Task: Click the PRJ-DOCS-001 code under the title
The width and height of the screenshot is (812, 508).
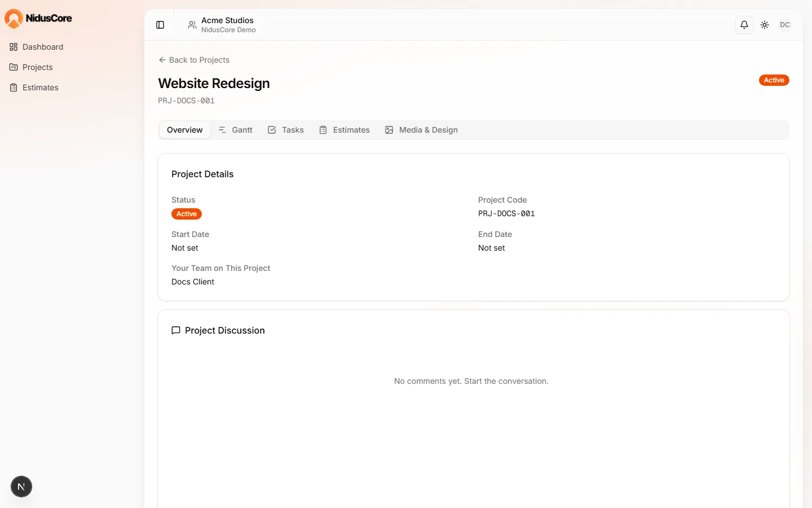Action: coord(186,100)
